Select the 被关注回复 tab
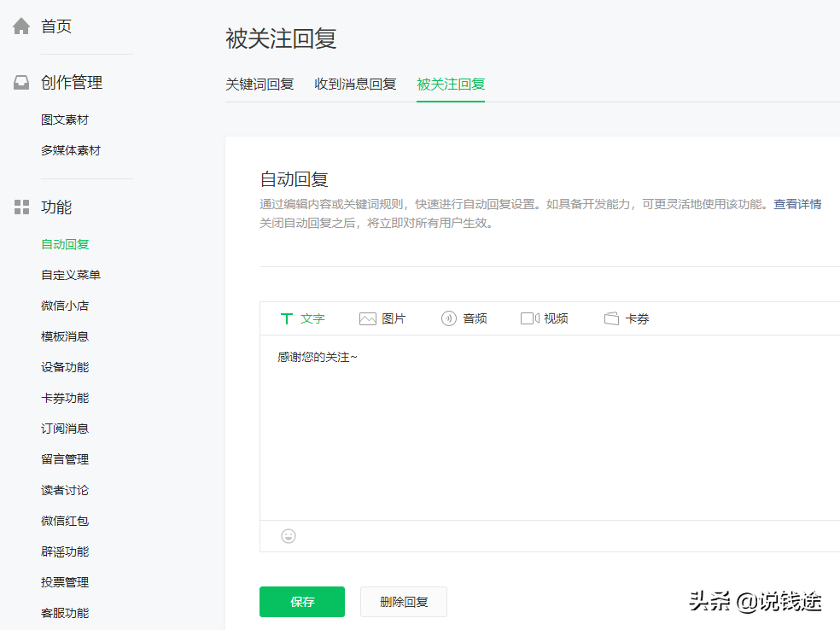Screen dimensions: 840x630 click(450, 84)
